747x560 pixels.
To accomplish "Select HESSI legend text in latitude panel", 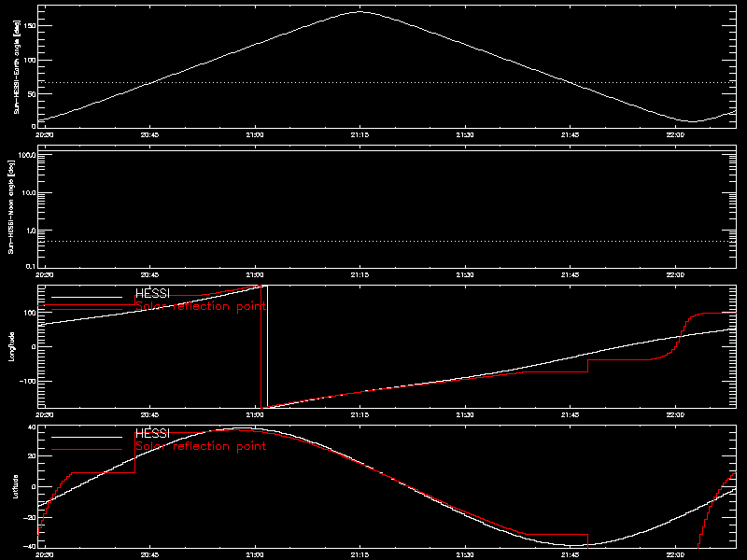I will point(152,433).
